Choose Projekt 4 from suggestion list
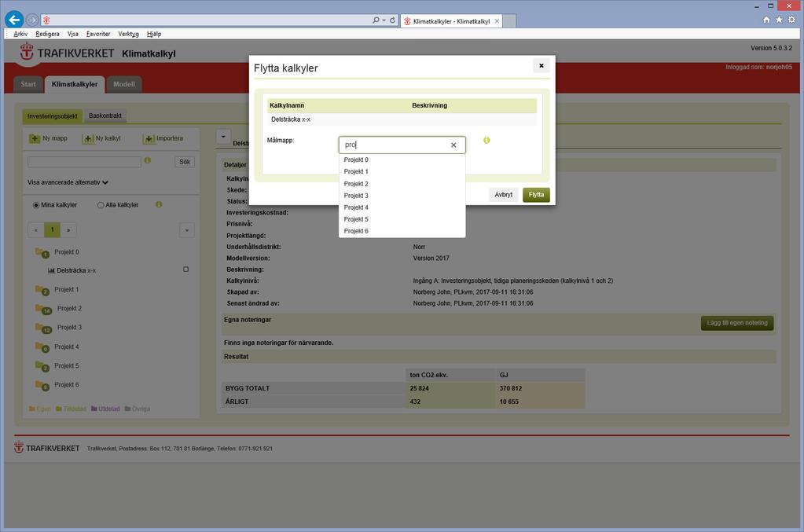804x532 pixels. click(x=402, y=207)
